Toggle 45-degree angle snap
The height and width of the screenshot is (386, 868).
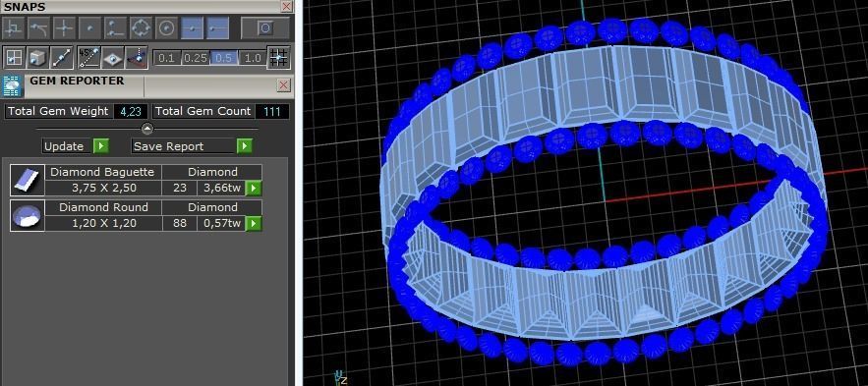89,58
